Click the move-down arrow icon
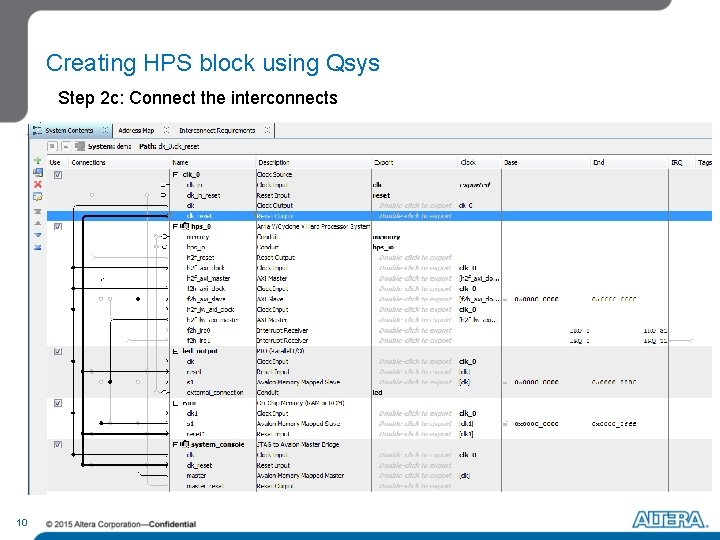Screen dimensions: 720x540 (38, 235)
